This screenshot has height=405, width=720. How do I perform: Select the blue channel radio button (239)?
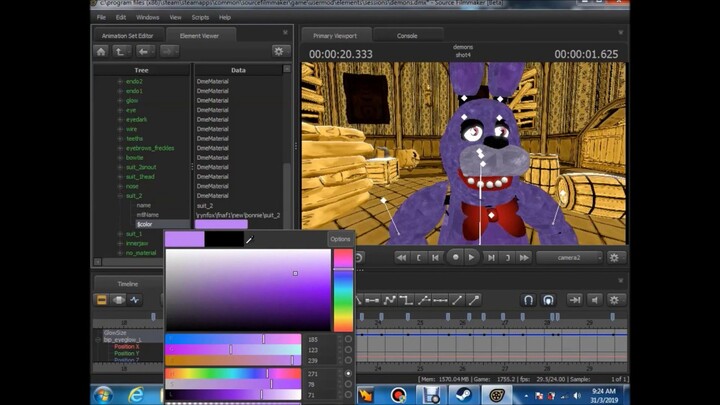pyautogui.click(x=348, y=360)
